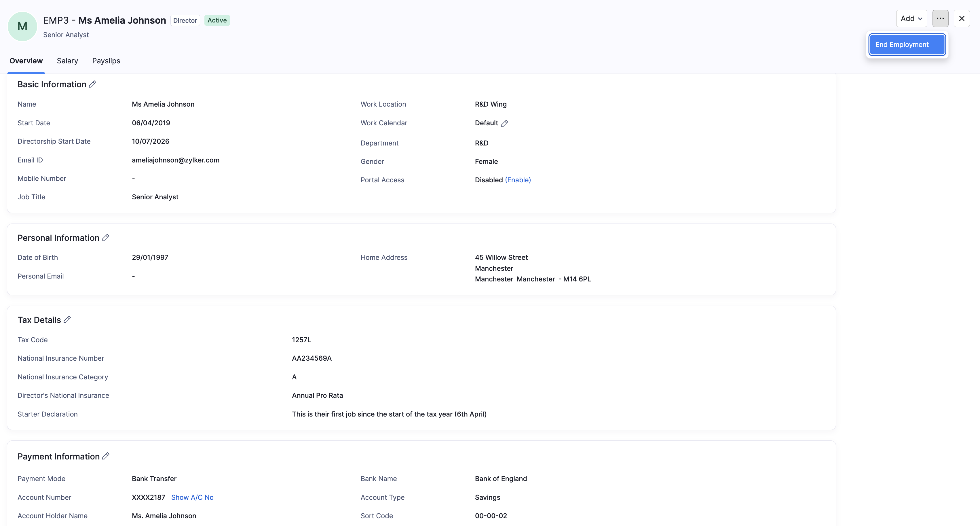Edit Payment Information via the pencil icon

coord(106,456)
